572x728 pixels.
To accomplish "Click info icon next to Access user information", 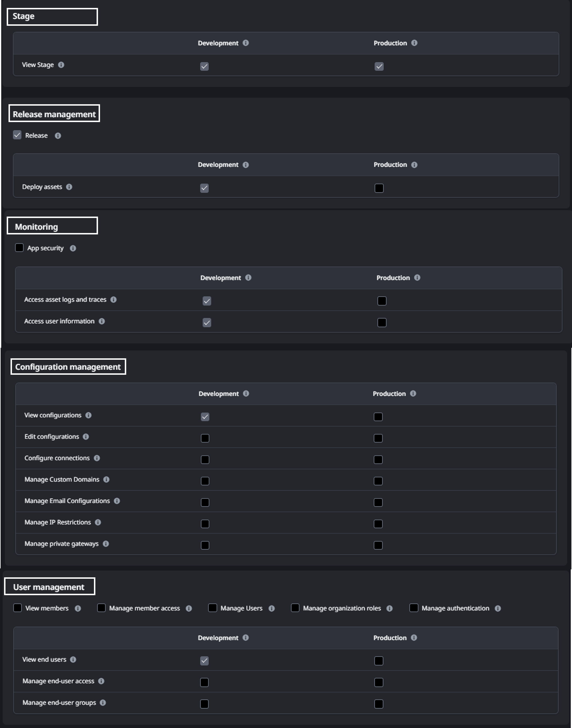I will 102,321.
